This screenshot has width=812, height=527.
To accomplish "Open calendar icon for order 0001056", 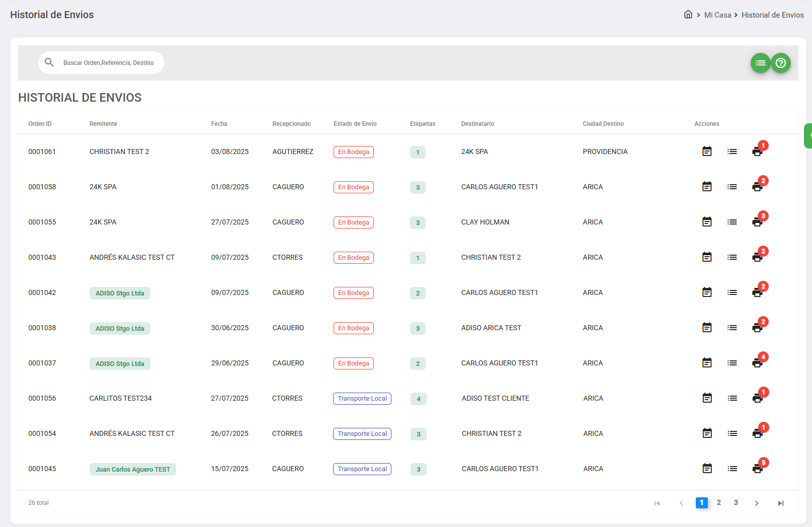I will (707, 398).
